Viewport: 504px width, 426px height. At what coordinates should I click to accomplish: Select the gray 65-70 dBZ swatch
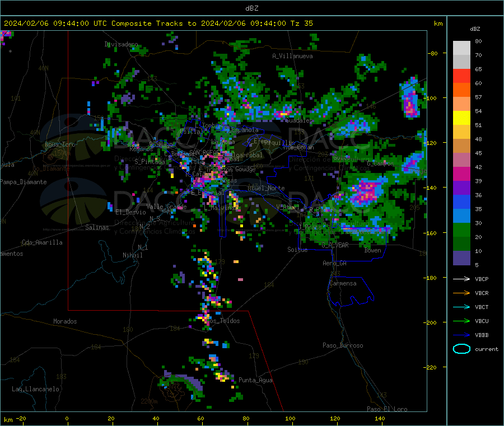pos(461,62)
